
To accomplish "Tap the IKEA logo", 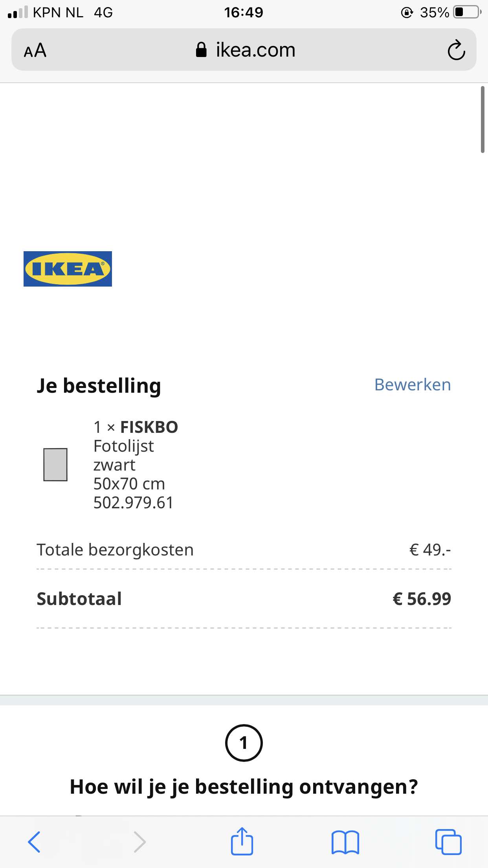I will (x=68, y=269).
